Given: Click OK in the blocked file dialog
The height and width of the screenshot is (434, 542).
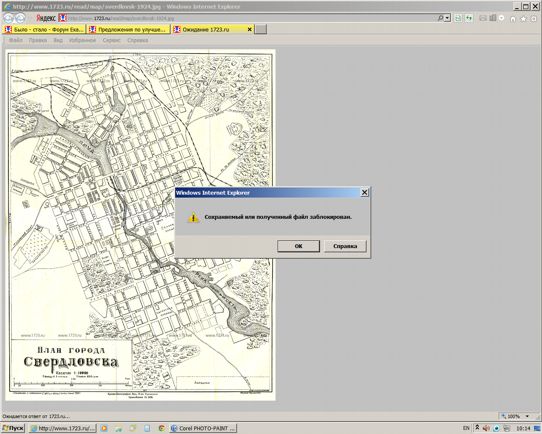Looking at the screenshot, I should point(298,246).
